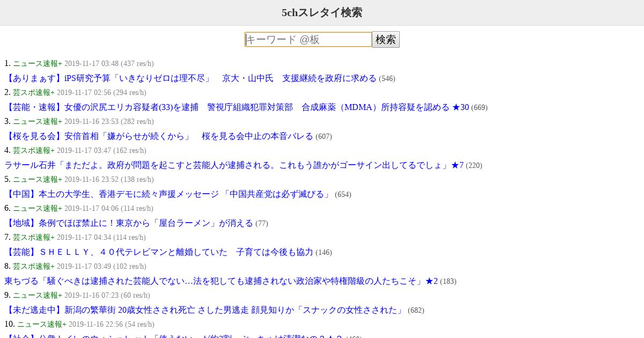Click the keyword search input field
The width and height of the screenshot is (644, 338).
tap(308, 40)
